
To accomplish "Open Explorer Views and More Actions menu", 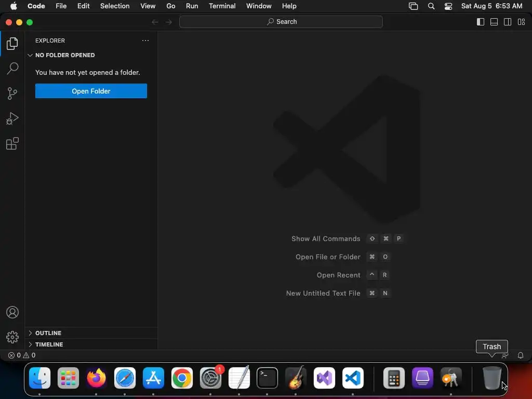I will [145, 41].
